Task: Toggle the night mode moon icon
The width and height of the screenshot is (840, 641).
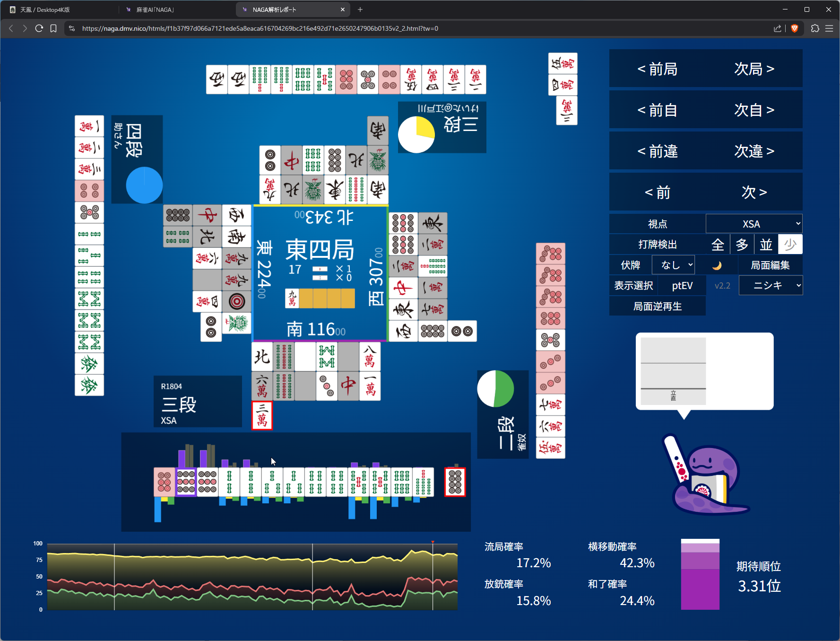Action: point(717,265)
